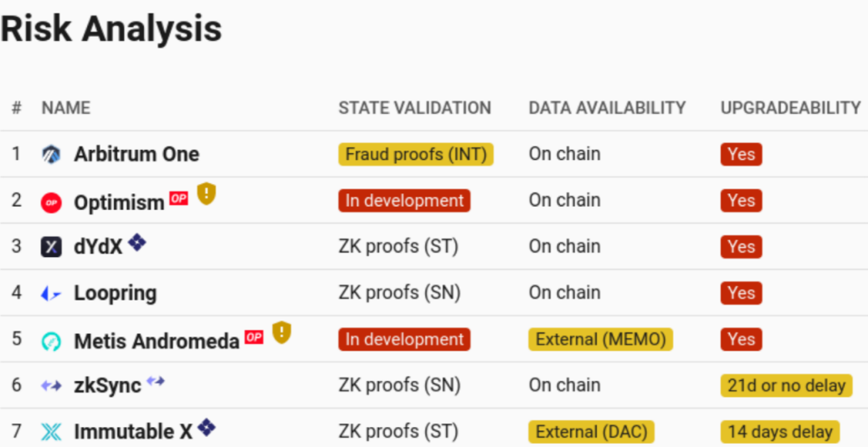
Task: Click the NAME column header
Action: point(66,108)
